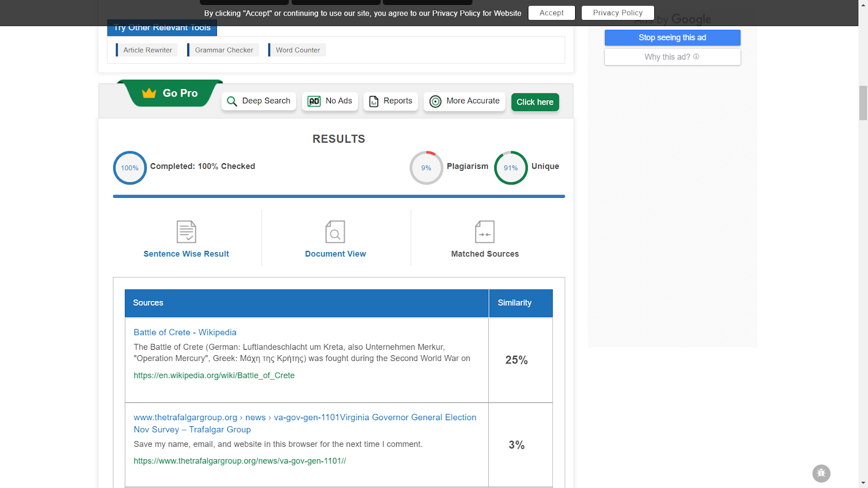Click Why this ad? button
The image size is (868, 488).
673,57
